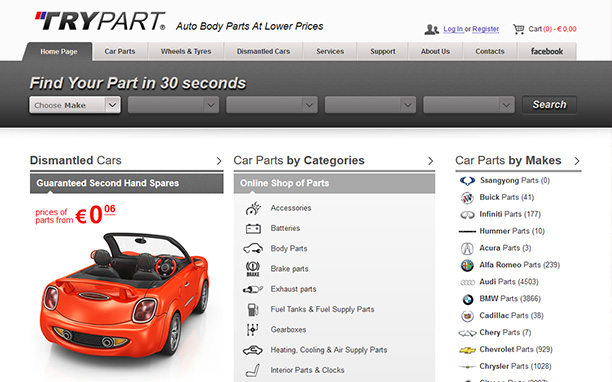The height and width of the screenshot is (382, 612).
Task: Click the Dismantled Cars heading
Action: 76,160
